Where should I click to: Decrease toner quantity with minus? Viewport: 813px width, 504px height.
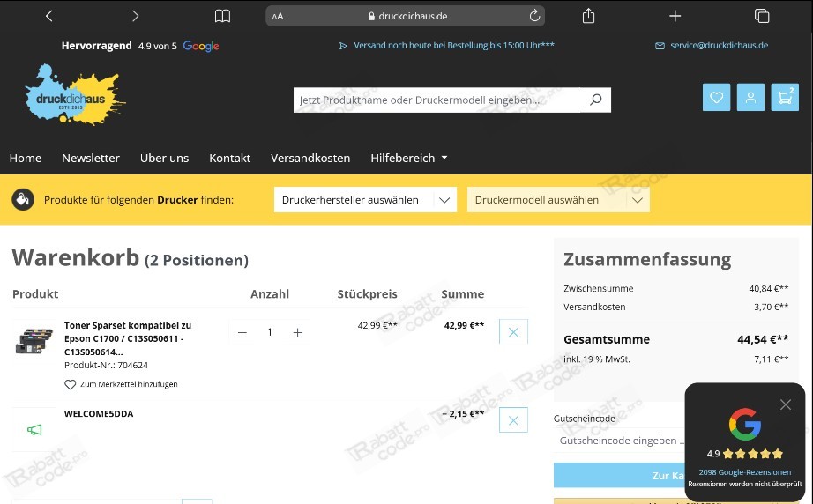click(x=242, y=332)
